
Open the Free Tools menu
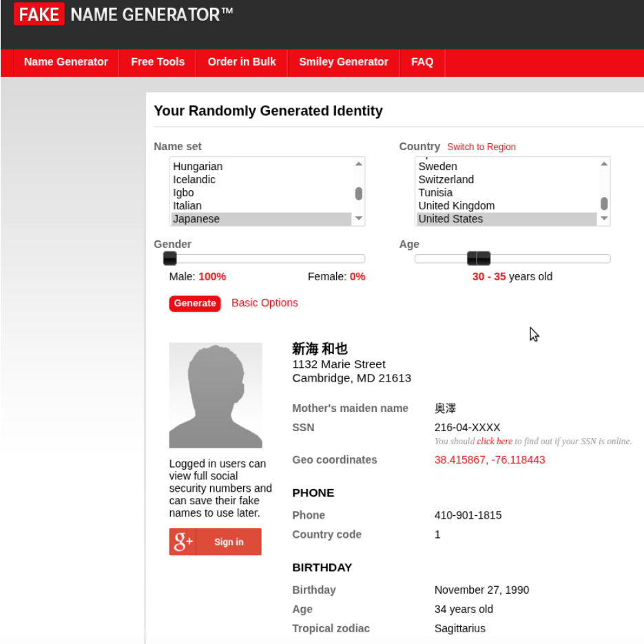(158, 62)
